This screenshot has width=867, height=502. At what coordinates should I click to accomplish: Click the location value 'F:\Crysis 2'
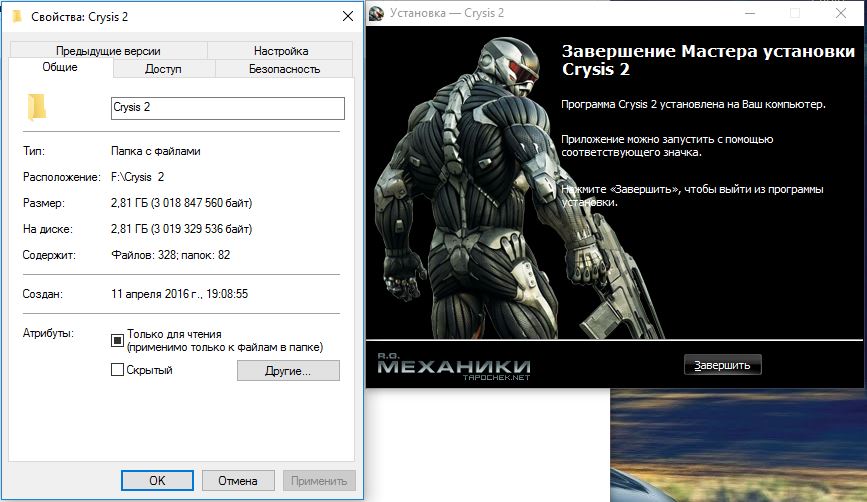[138, 177]
